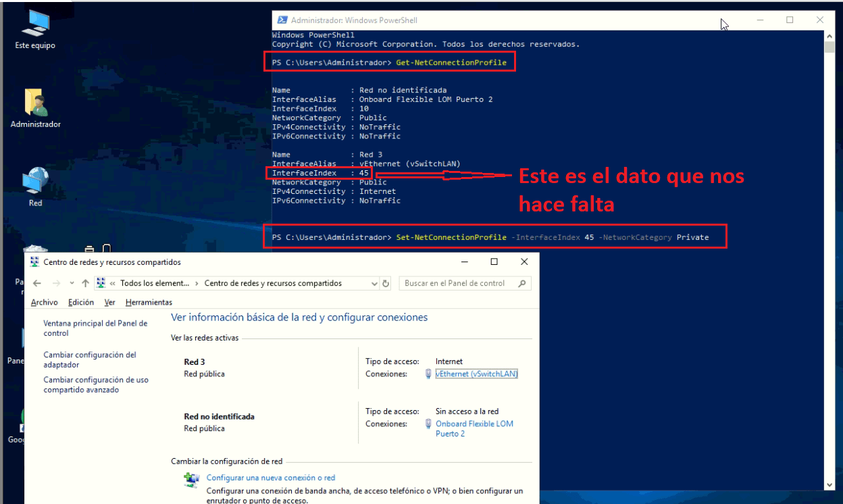Click the up-one-level arrow in Network Center

[85, 282]
